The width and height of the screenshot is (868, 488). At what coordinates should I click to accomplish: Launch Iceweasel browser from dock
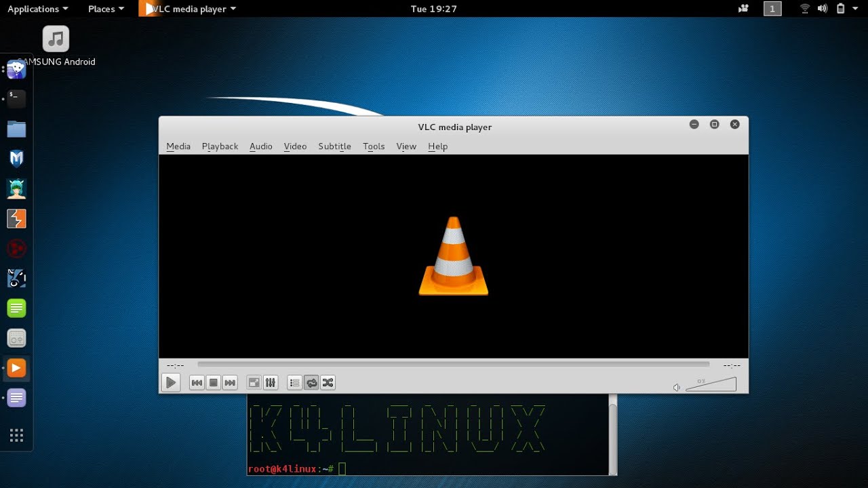[16, 69]
